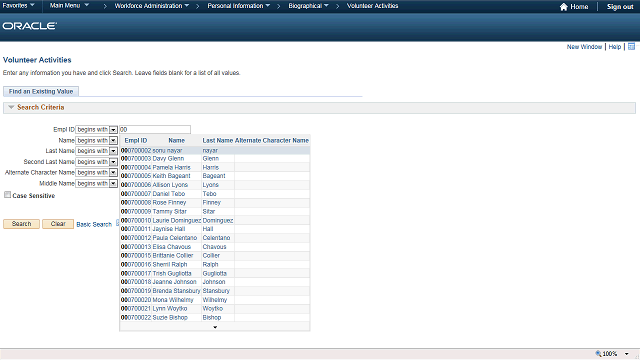Select the row for Davy Glenn

click(x=215, y=158)
